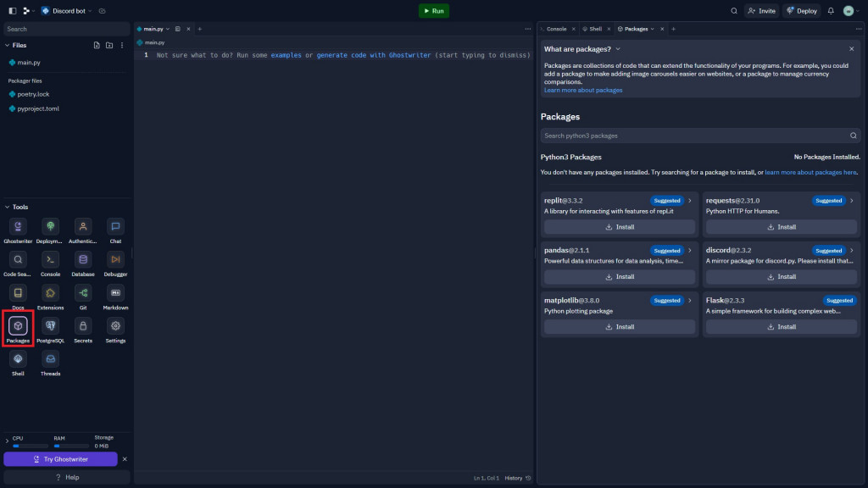Expand the requests package details
Screen dimensions: 868x488
click(851, 201)
